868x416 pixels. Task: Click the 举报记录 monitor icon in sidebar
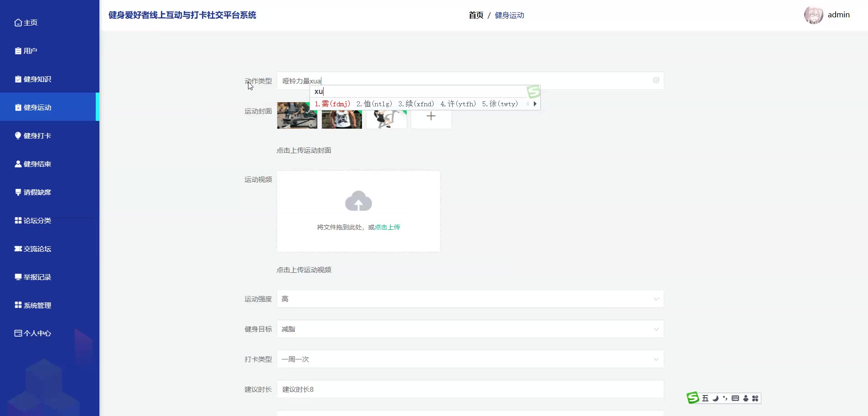(18, 277)
